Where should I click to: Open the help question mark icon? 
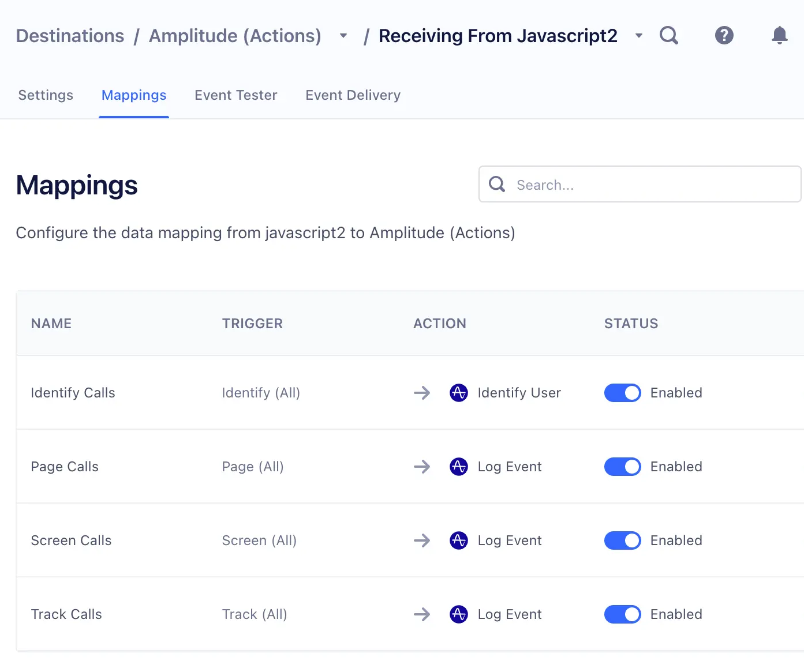(x=724, y=36)
